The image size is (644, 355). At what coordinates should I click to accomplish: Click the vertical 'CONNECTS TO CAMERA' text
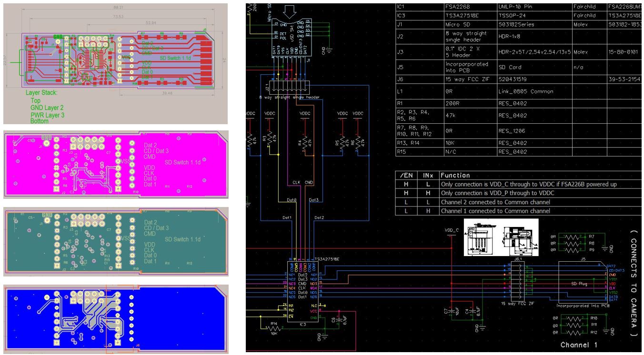[634, 283]
